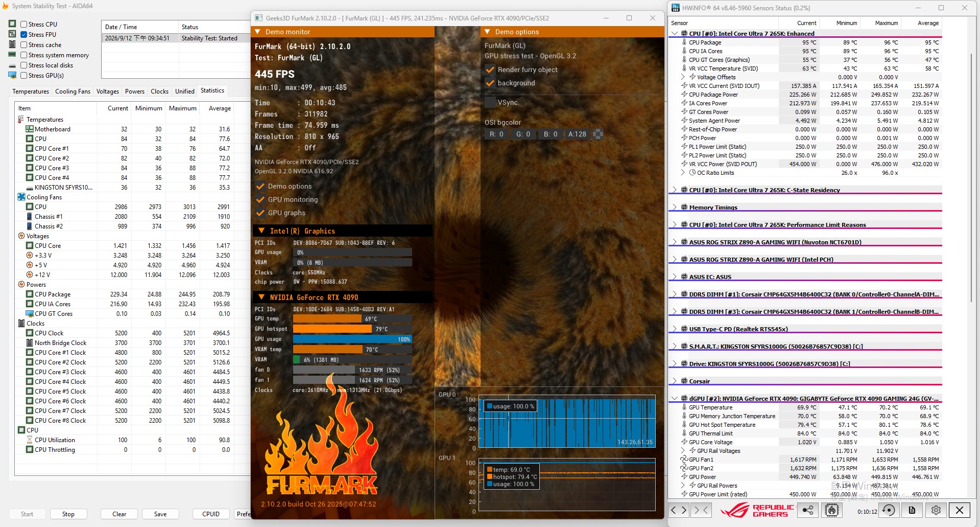Click the expand-columns arrows button in HWiNFO
Image resolution: width=980 pixels, height=527 pixels.
pyautogui.click(x=679, y=510)
